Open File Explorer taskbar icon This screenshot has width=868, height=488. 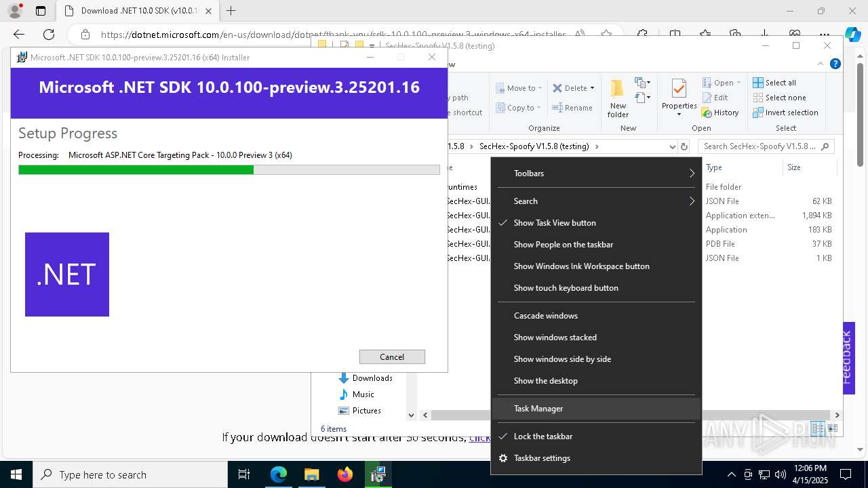coord(311,474)
